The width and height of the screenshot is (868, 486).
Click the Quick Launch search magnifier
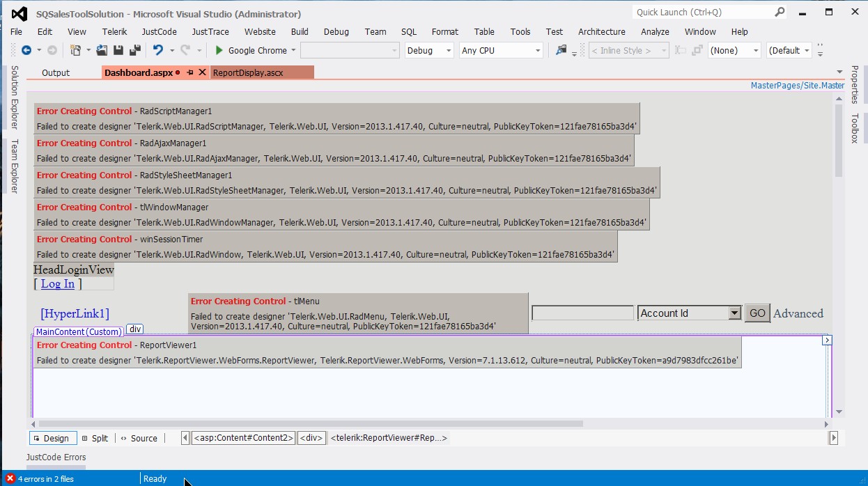[780, 12]
